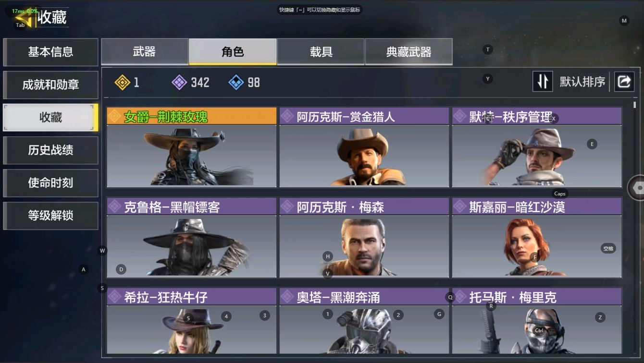Click the hexagon icon on right edge
644x363 pixels.
pyautogui.click(x=638, y=188)
